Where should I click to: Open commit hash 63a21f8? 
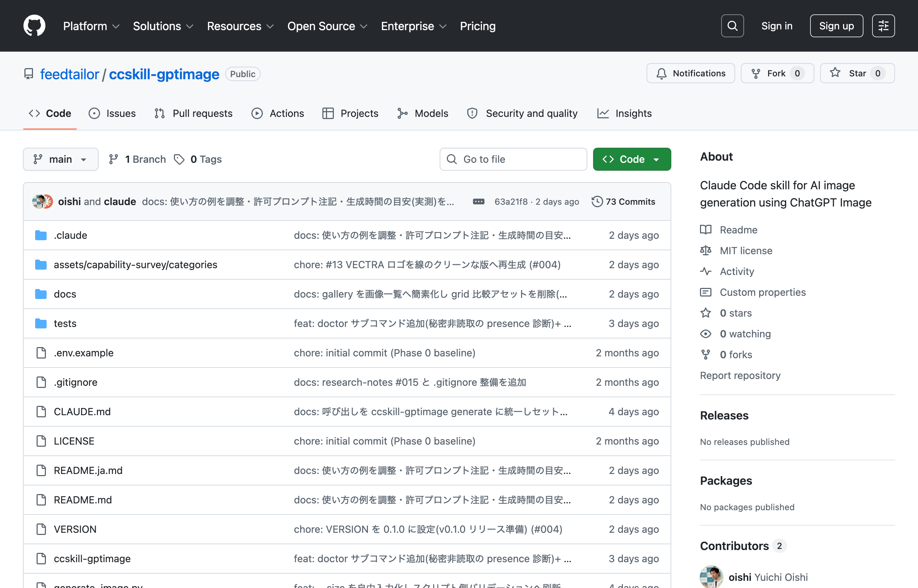[x=511, y=201]
